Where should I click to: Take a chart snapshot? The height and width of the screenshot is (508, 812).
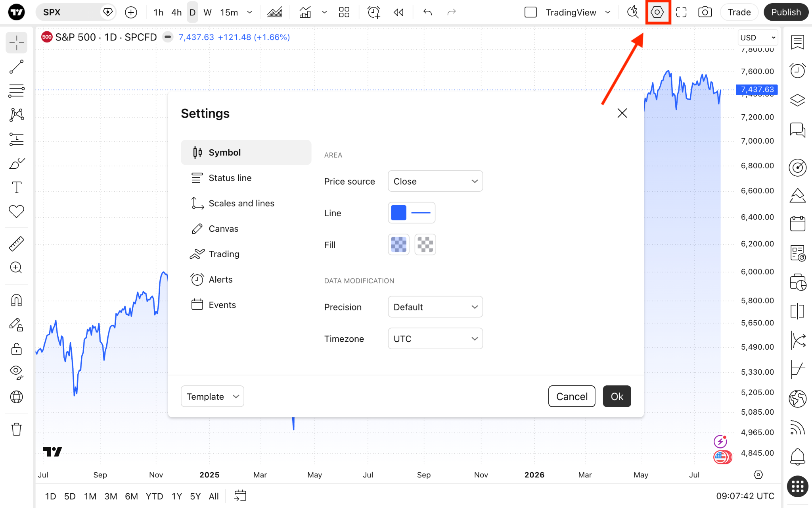705,12
